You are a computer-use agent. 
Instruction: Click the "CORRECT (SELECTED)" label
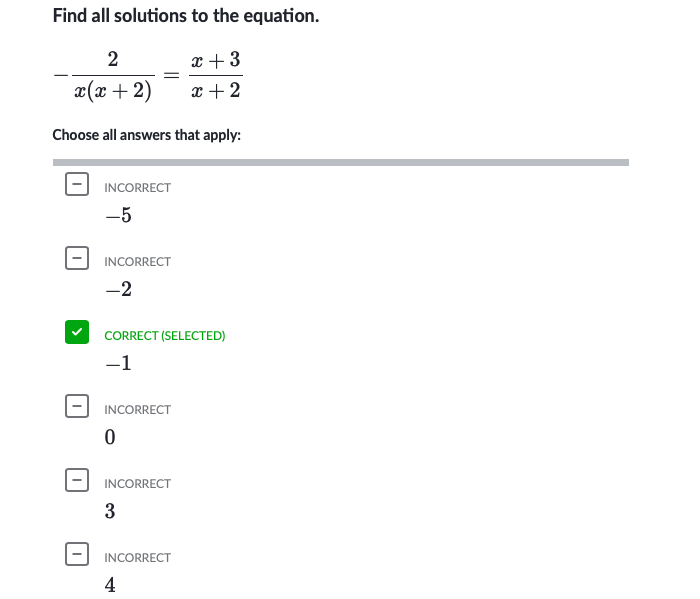tap(165, 336)
